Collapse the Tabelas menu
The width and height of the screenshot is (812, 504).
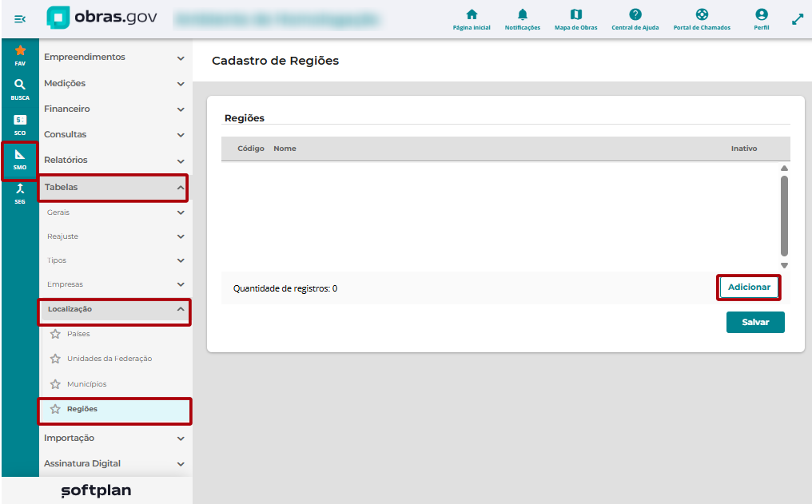click(x=113, y=188)
